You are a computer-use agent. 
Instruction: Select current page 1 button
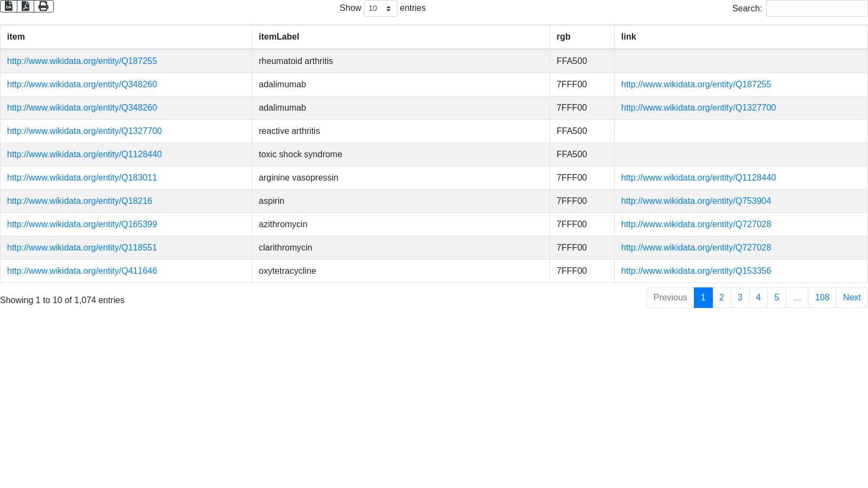click(703, 298)
